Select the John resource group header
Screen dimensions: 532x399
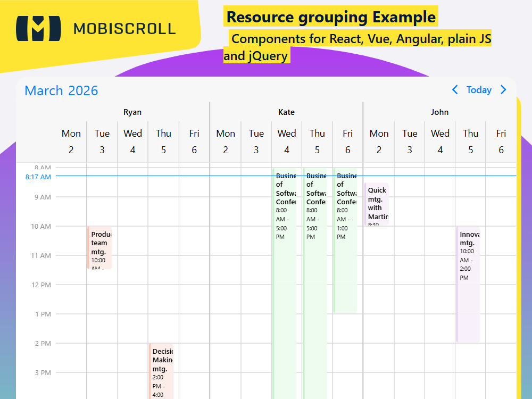click(440, 112)
